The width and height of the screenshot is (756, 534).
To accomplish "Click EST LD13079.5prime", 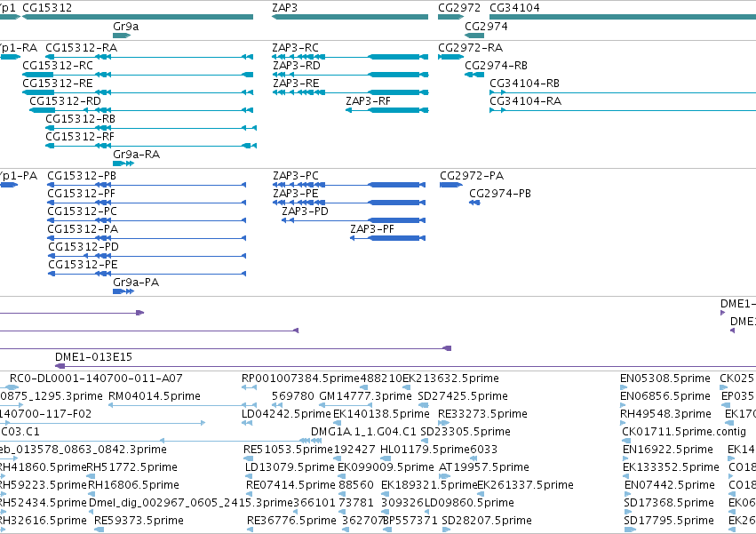I will pyautogui.click(x=290, y=467).
